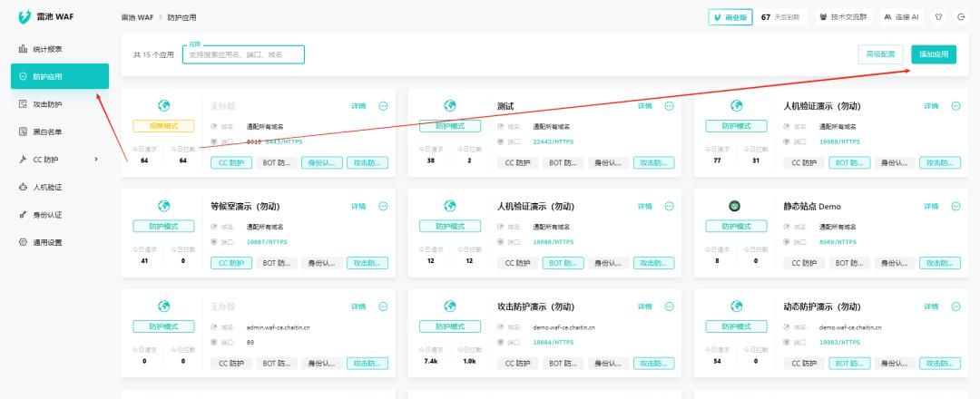
Task: Open the 技术交流群 button
Action: [x=843, y=17]
